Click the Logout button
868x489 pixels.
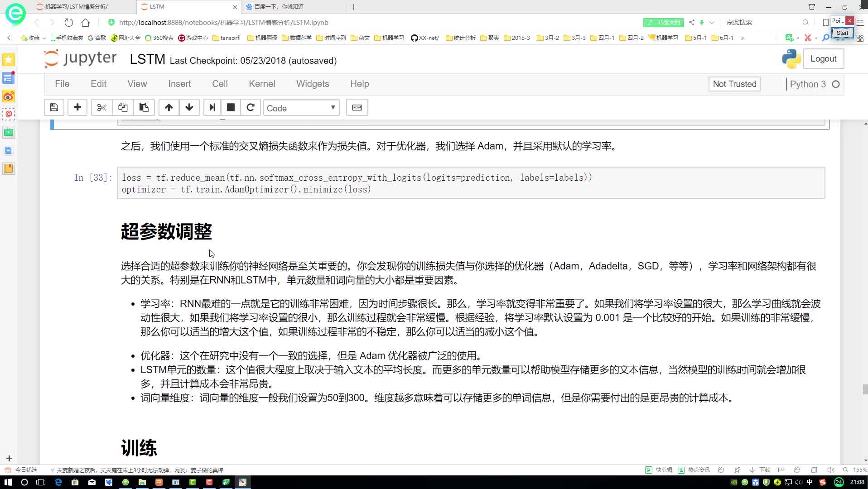823,59
